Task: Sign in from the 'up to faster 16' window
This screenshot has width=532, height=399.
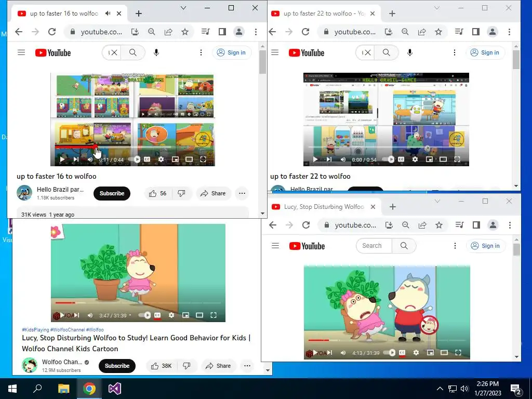Action: point(232,52)
